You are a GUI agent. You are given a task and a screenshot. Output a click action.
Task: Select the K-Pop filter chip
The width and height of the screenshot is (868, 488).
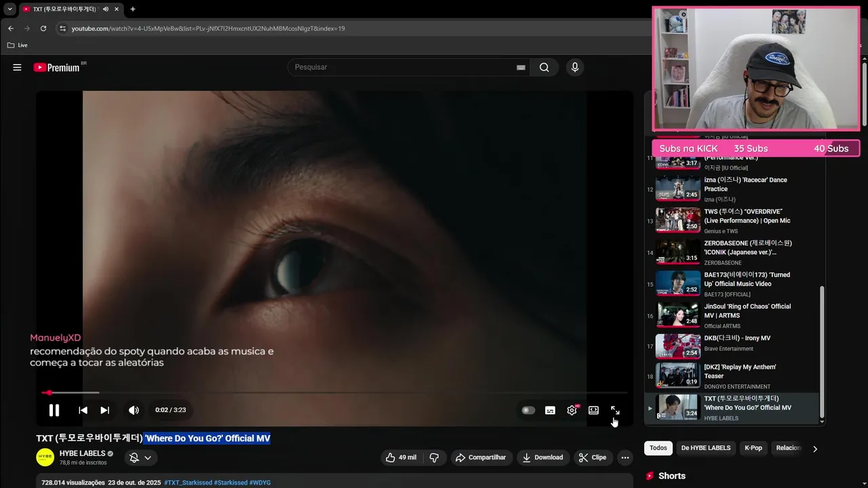tap(753, 448)
